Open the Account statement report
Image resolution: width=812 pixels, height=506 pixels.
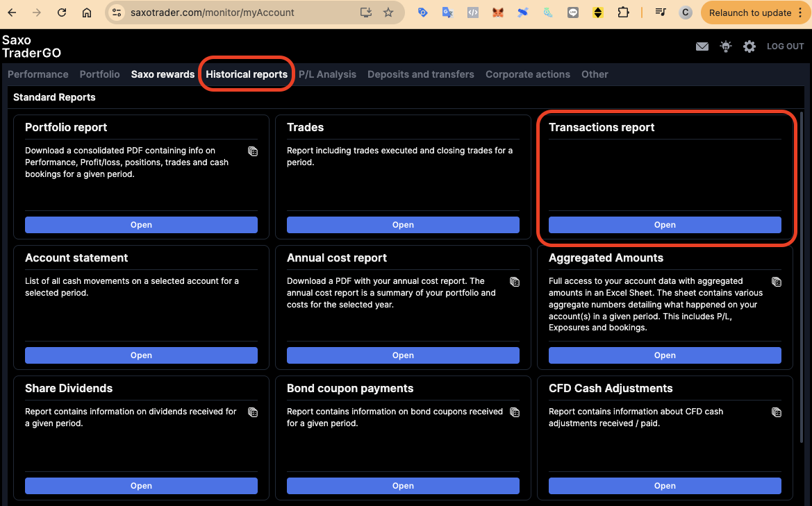click(141, 355)
